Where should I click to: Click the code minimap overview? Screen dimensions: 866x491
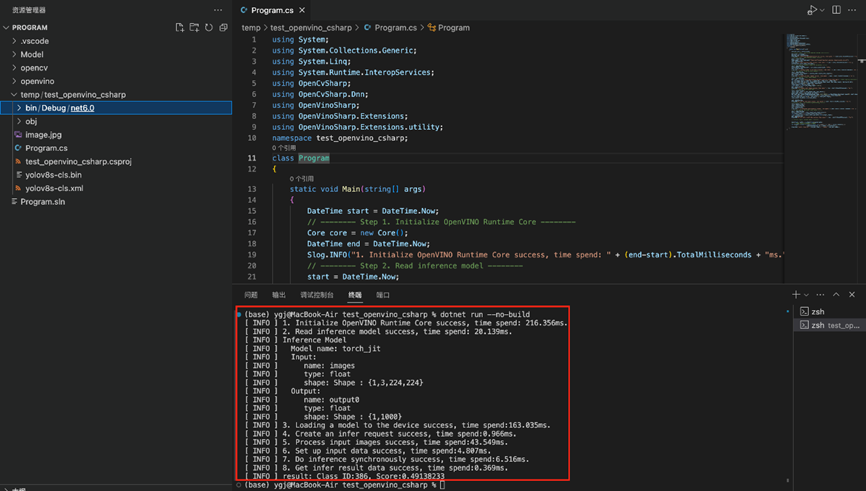[x=823, y=82]
